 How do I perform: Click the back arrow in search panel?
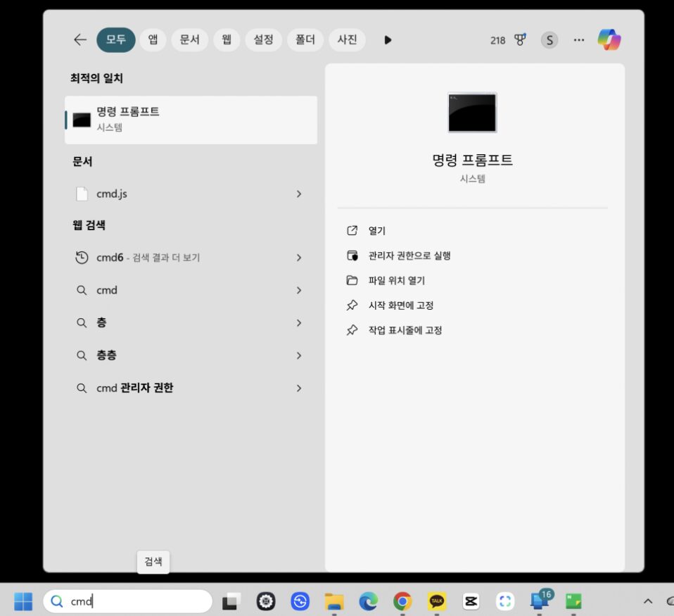80,40
